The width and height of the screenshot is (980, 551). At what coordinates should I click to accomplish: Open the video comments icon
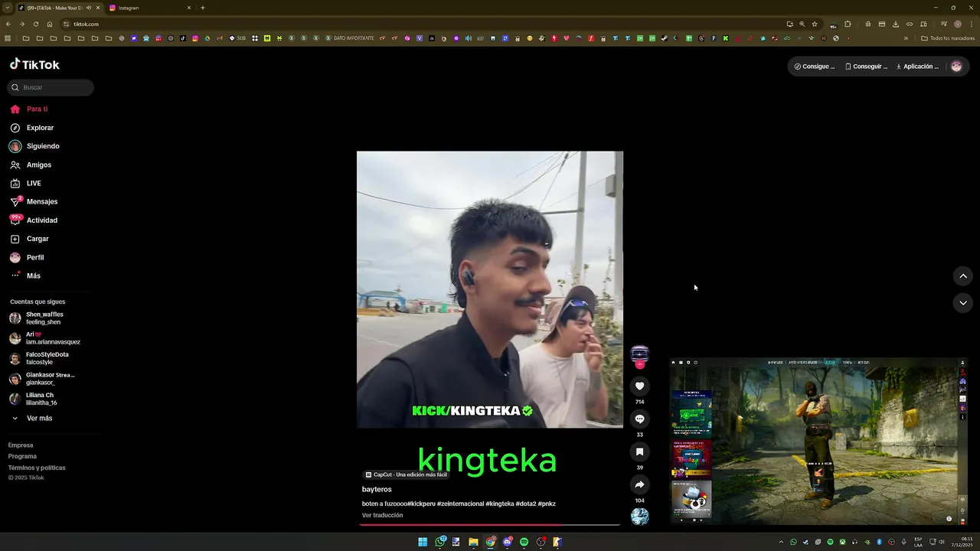pyautogui.click(x=639, y=419)
